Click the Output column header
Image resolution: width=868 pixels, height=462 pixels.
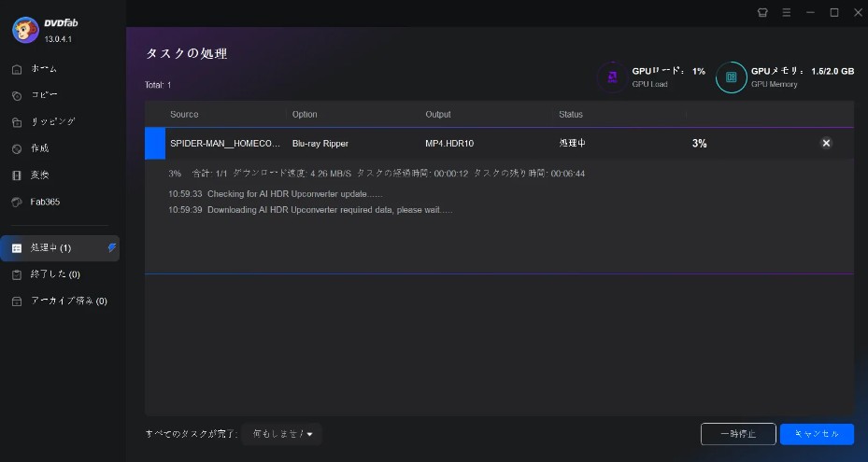coord(438,115)
